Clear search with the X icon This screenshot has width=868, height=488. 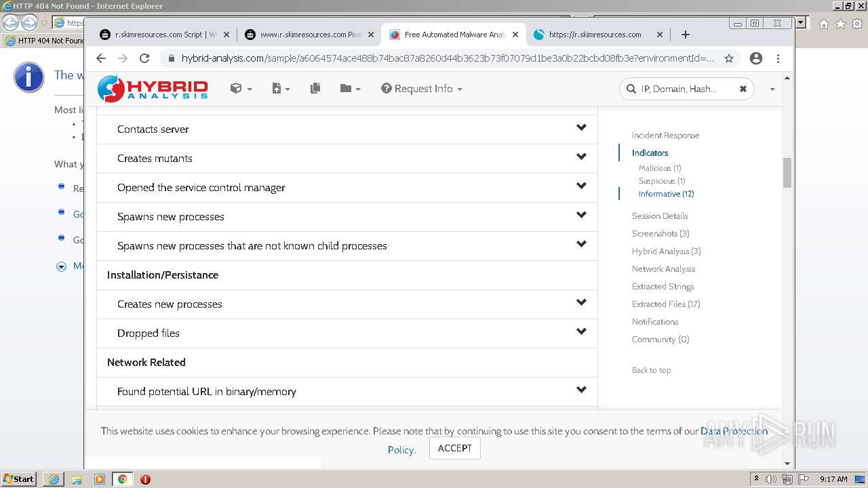[x=743, y=89]
